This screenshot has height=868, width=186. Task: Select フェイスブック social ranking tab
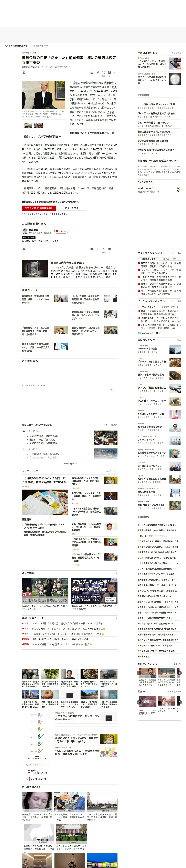click(x=148, y=307)
